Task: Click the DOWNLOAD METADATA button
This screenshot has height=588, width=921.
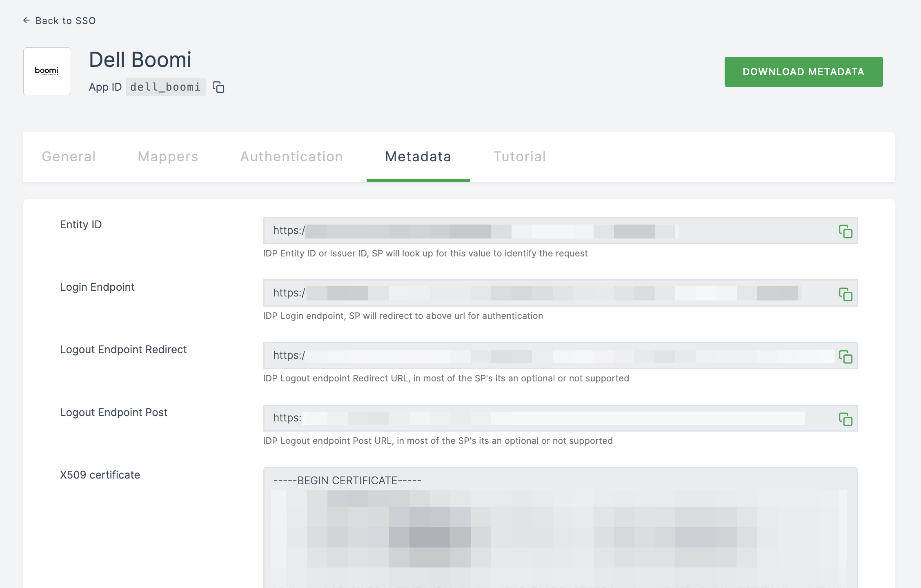Action: tap(803, 72)
